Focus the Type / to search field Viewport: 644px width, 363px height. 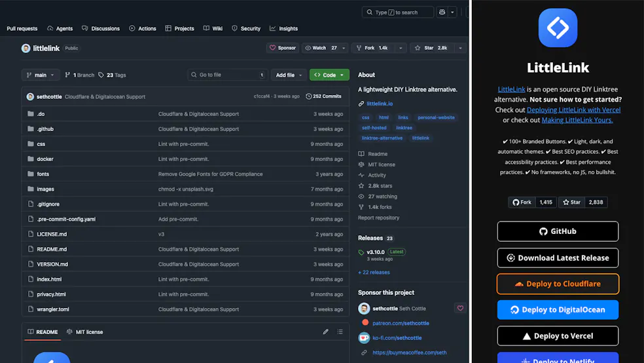point(397,12)
